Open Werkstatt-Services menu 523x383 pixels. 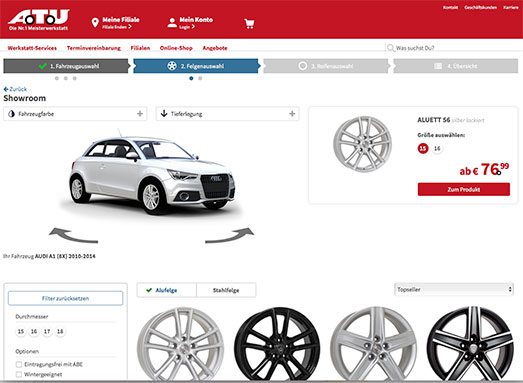pyautogui.click(x=32, y=48)
